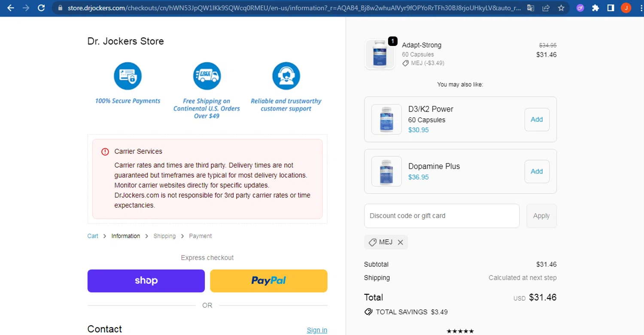Click the Carrier Services heading
This screenshot has width=644, height=335.
[138, 151]
